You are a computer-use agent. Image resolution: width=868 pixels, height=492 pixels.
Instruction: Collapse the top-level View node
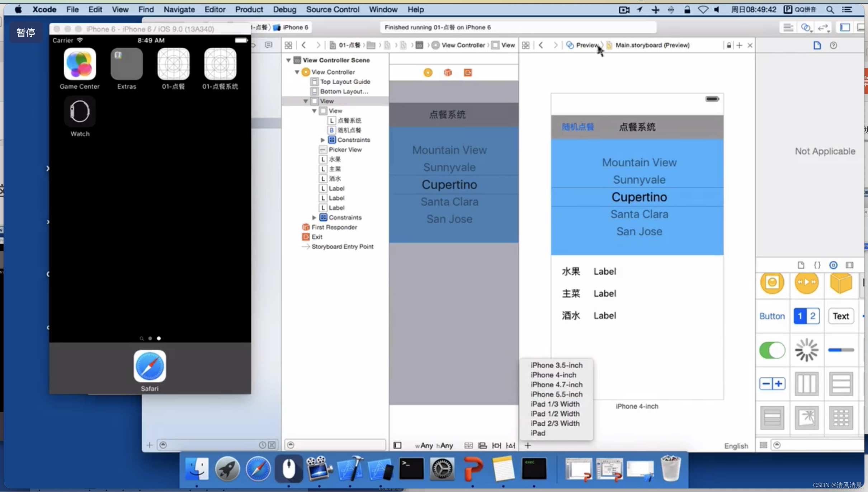click(x=306, y=101)
